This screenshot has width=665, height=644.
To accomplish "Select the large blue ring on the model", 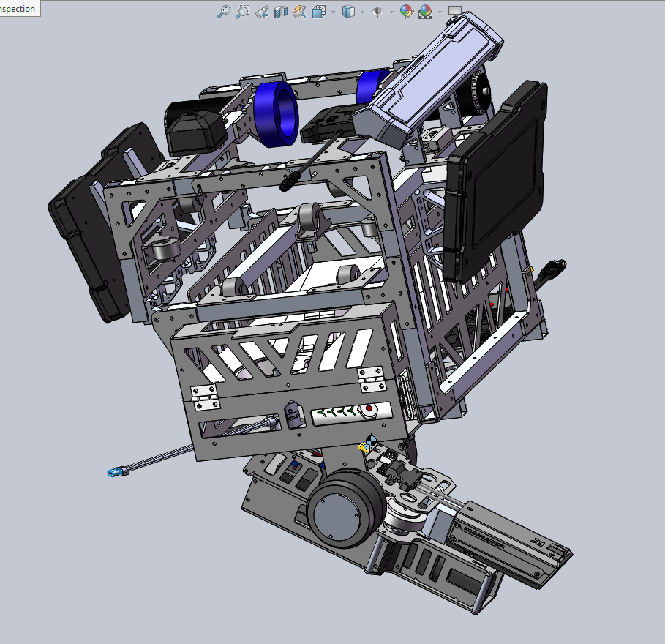I will [275, 106].
